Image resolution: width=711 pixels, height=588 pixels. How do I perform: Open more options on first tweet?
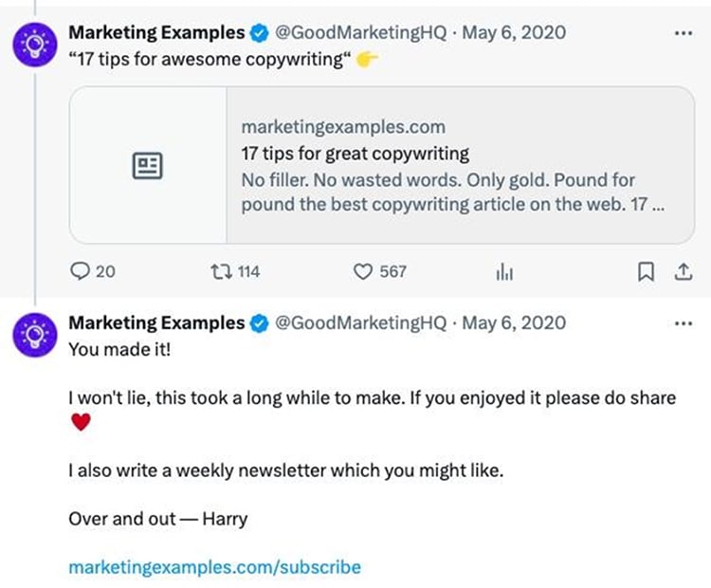tap(683, 33)
